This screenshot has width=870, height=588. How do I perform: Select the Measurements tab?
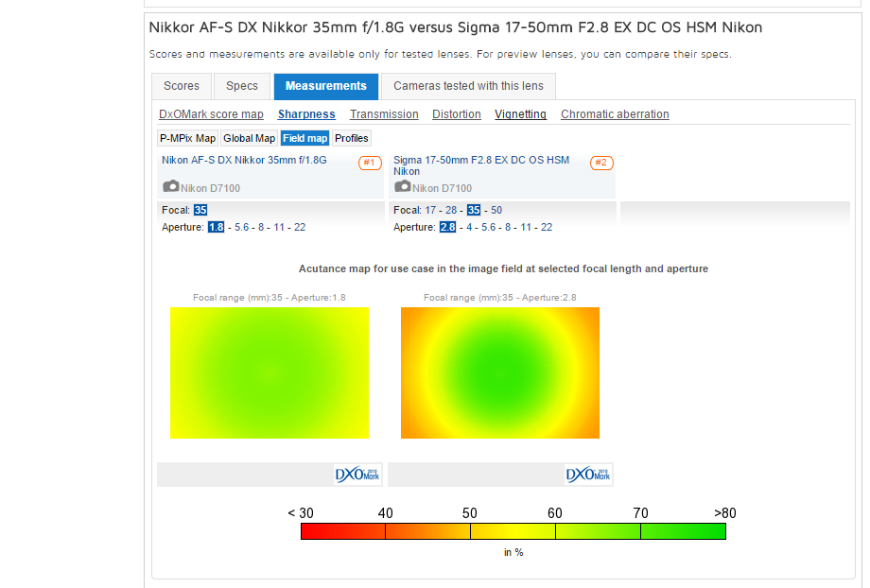click(325, 86)
